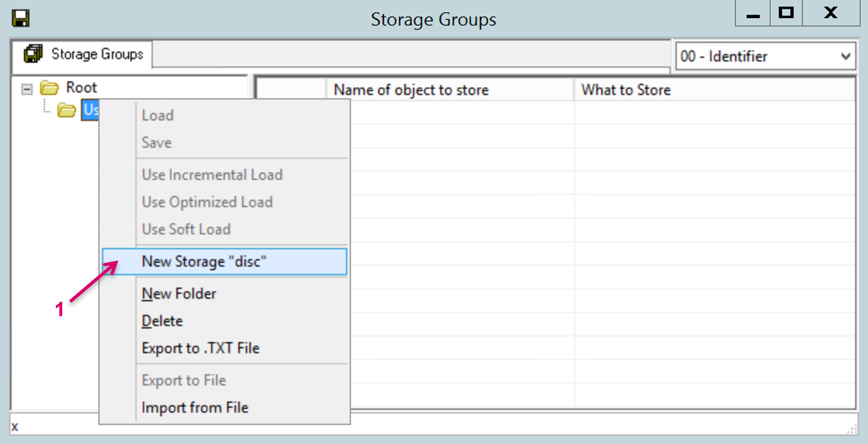Minimize the Storage Groups window
The height and width of the screenshot is (444, 868).
[753, 14]
